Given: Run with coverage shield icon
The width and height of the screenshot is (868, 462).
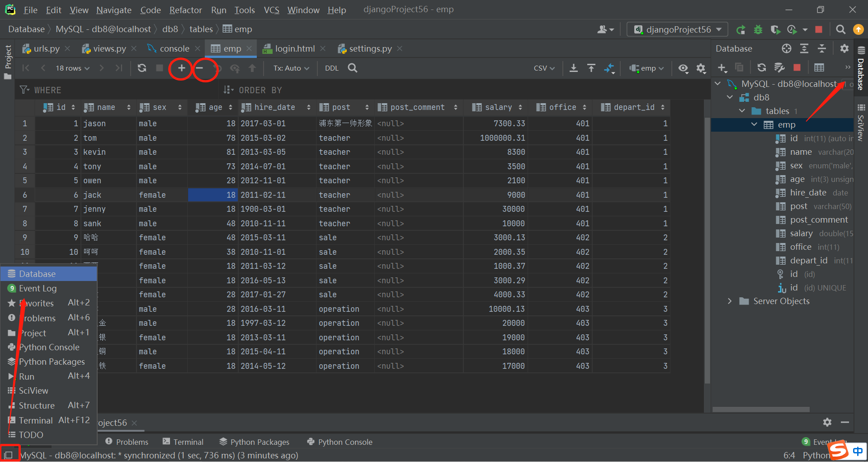Looking at the screenshot, I should point(775,30).
